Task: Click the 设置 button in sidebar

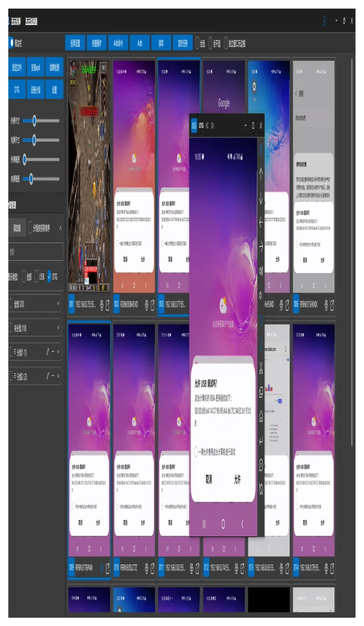Action: click(x=54, y=90)
